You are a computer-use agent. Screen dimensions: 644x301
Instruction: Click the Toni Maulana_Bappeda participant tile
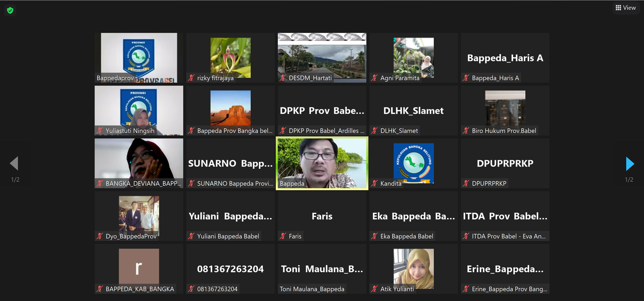[322, 269]
